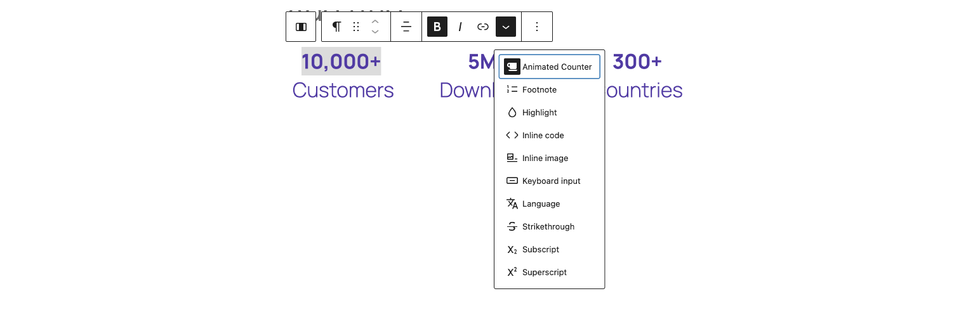
Task: Collapse the more formatting dropdown chevron
Action: 506,27
